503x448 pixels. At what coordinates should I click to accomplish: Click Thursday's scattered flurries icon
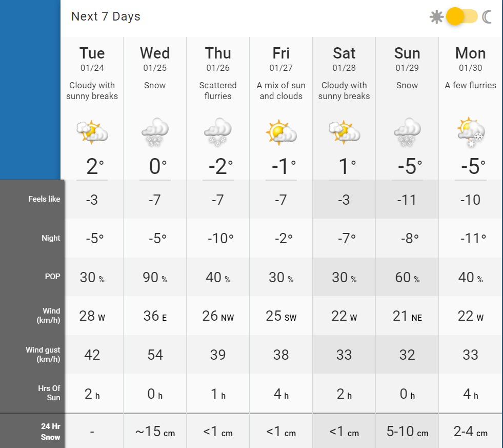coord(218,132)
